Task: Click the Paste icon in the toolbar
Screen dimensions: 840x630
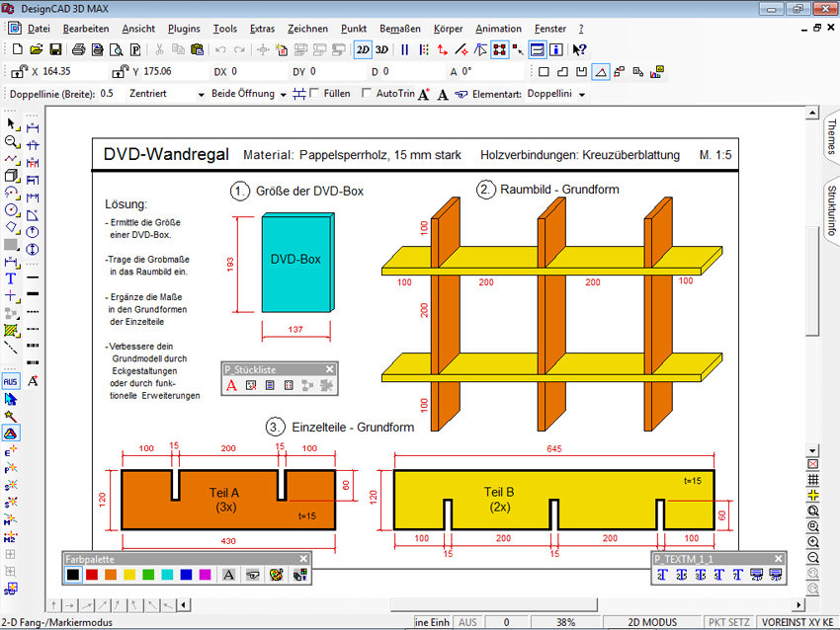Action: pyautogui.click(x=198, y=48)
